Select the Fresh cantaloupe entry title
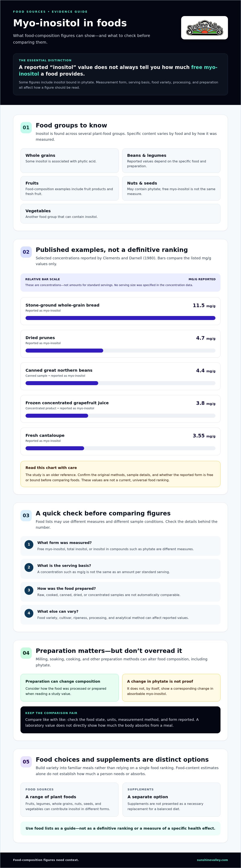241x868 pixels. coord(45,435)
